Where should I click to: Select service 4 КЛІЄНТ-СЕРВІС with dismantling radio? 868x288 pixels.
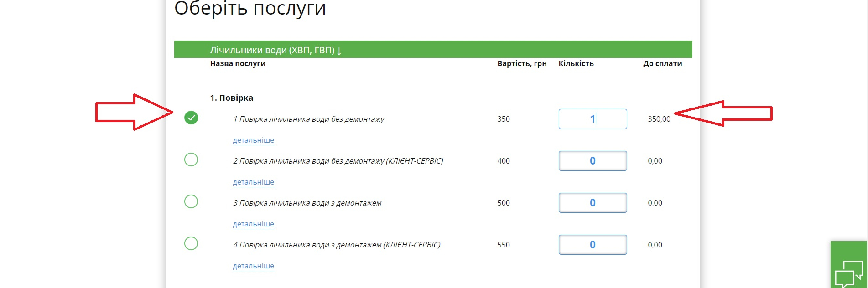point(191,244)
